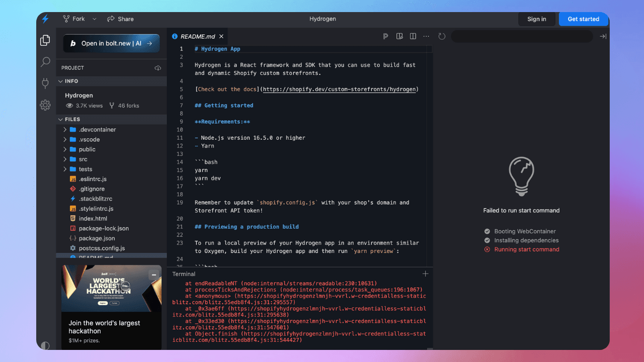Click line number 7 in editor gutter
Screen dimensions: 644x362
point(181,106)
